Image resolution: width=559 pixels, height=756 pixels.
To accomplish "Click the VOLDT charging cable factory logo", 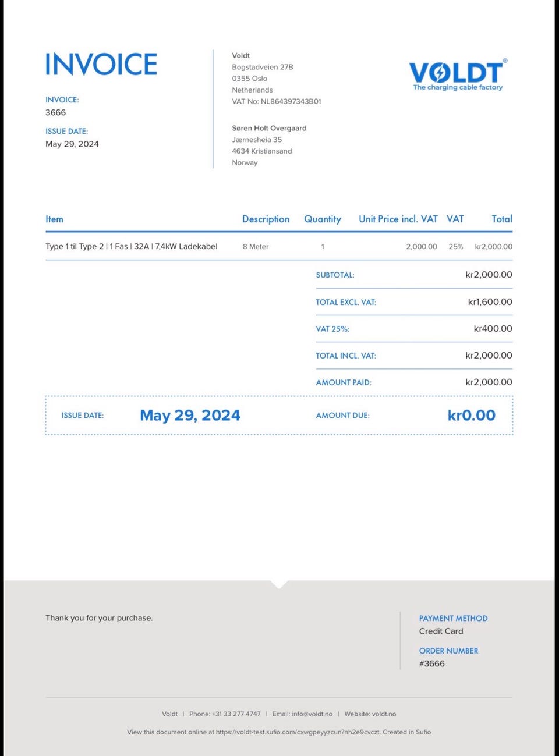I will 458,74.
